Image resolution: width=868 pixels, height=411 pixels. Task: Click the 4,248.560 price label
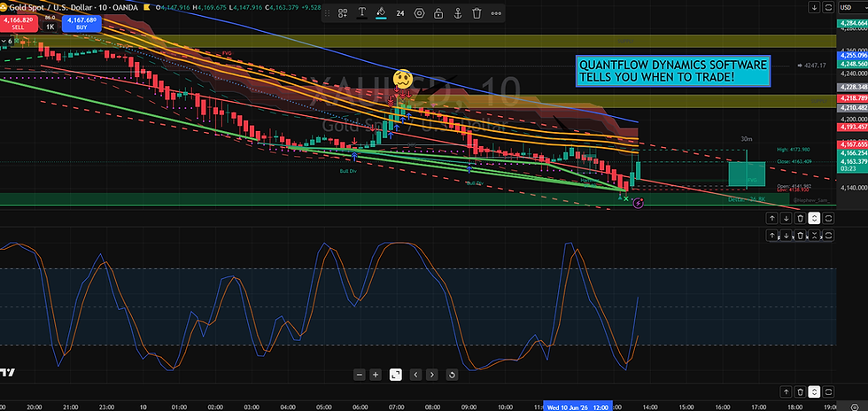(852, 64)
